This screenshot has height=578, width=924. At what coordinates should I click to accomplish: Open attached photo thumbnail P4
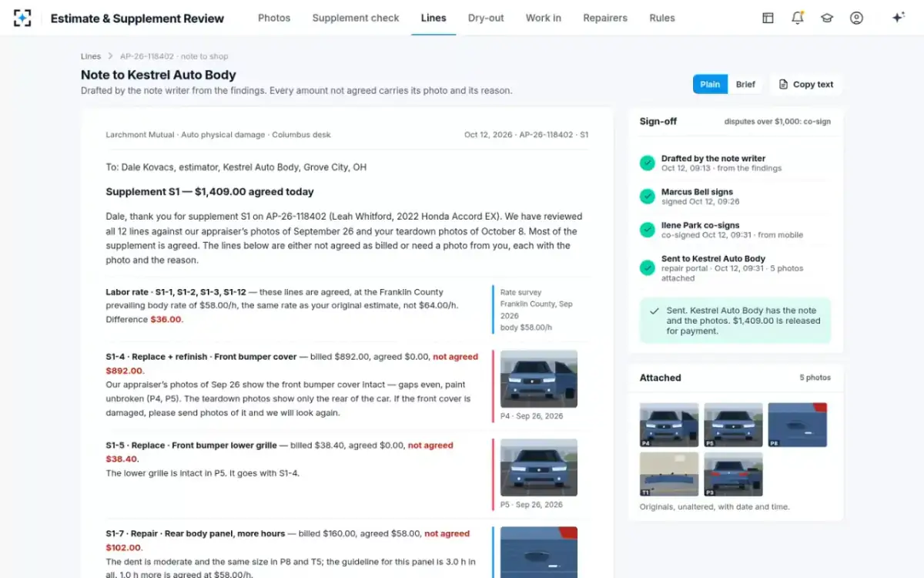pyautogui.click(x=669, y=425)
